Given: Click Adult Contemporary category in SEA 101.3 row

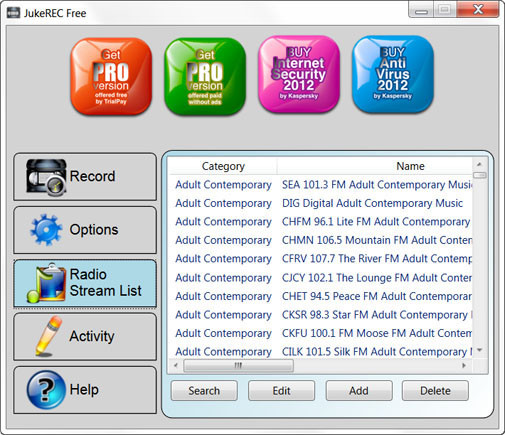Looking at the screenshot, I should pos(223,185).
